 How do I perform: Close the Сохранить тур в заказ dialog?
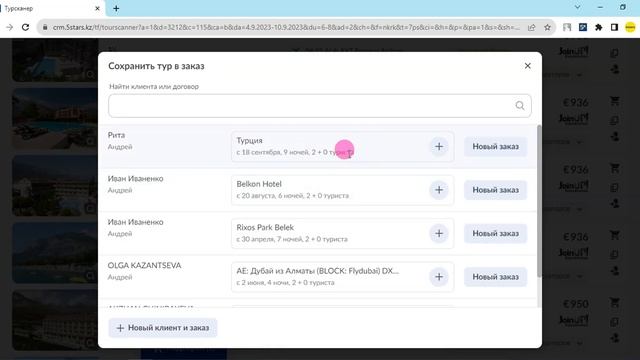click(x=527, y=66)
